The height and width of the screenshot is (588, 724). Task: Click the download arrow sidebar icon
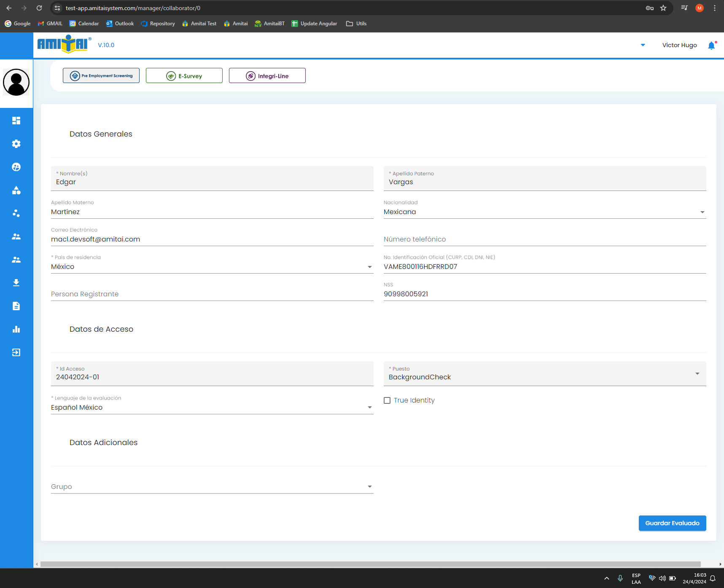[x=16, y=283]
